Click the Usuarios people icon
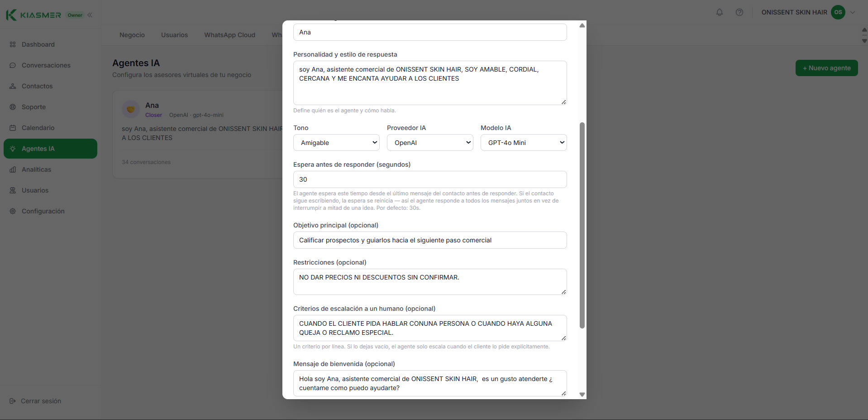 point(13,190)
